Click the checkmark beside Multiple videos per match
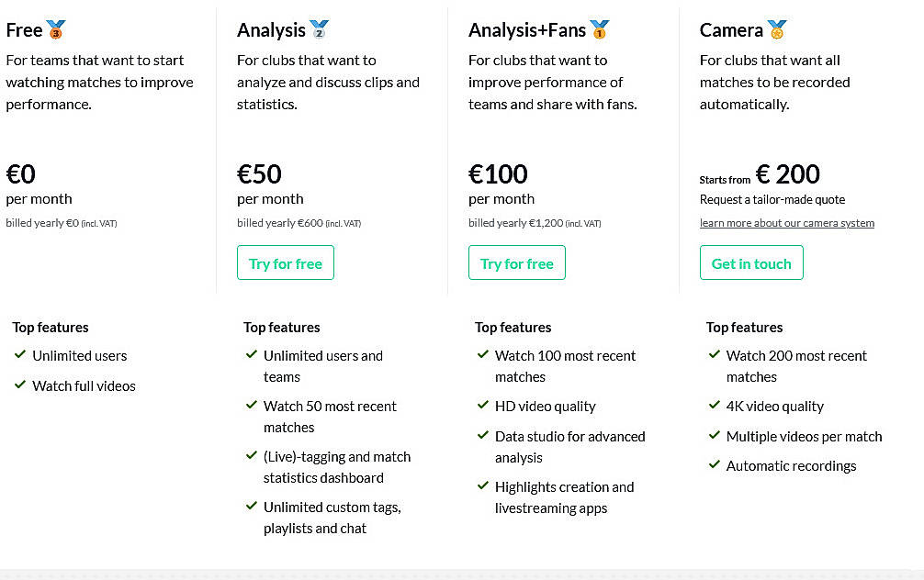 tap(715, 435)
